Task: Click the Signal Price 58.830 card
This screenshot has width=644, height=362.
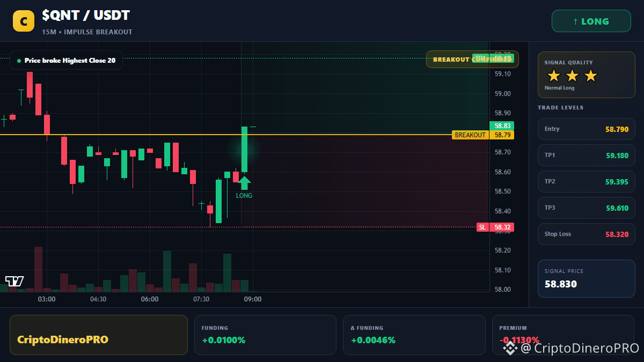Action: pos(586,278)
